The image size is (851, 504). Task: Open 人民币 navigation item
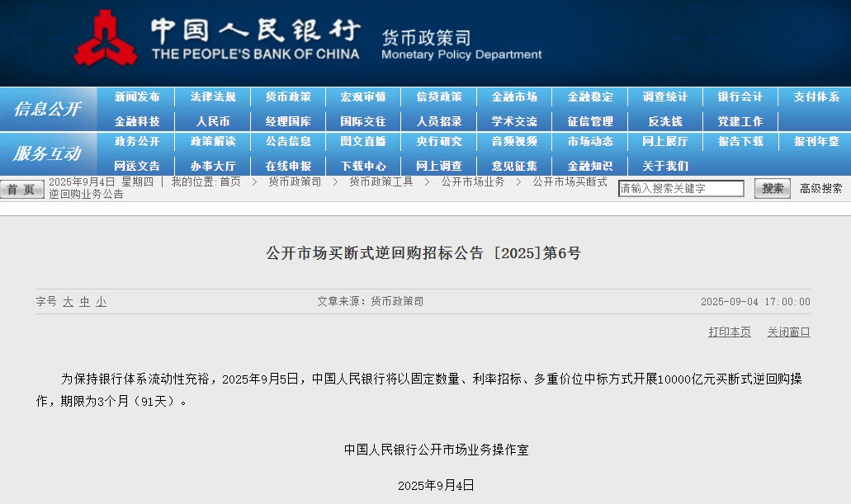tap(213, 121)
